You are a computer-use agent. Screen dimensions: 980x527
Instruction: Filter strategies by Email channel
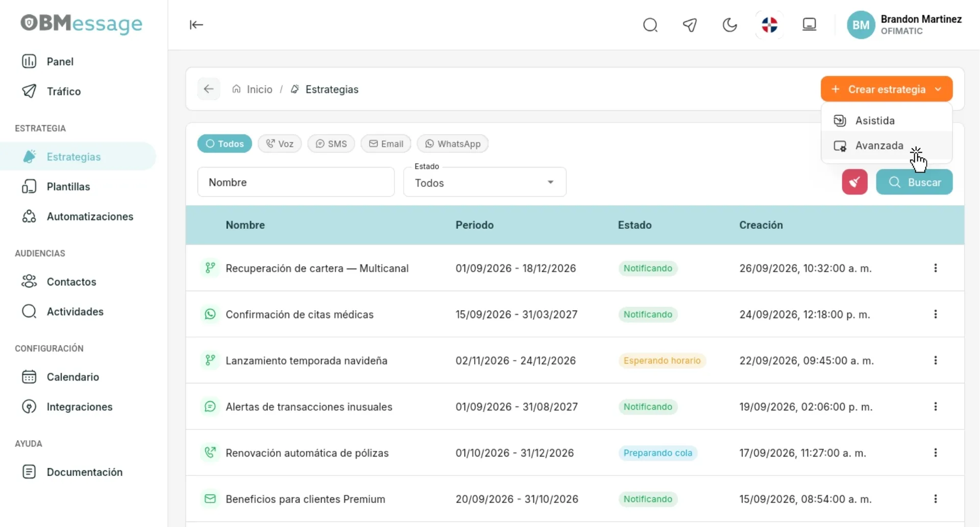coord(386,143)
